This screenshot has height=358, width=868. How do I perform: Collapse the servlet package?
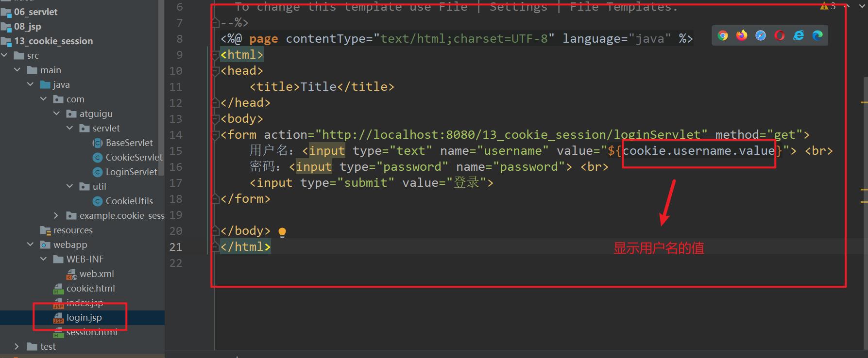click(x=70, y=128)
